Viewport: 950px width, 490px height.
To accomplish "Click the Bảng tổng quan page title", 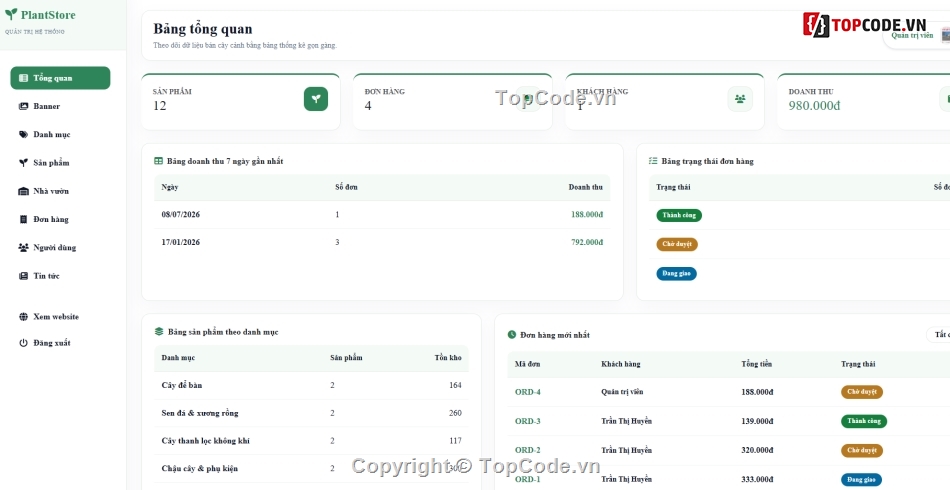I will coord(202,28).
